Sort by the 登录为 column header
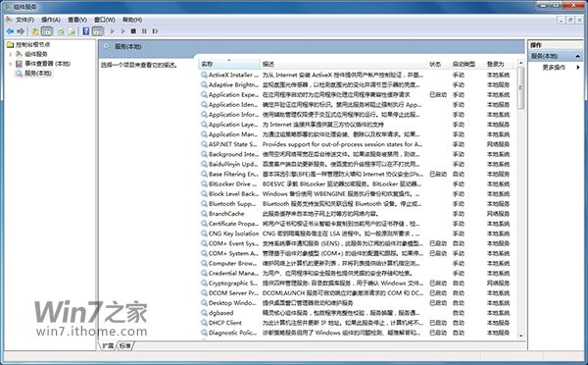This screenshot has width=588, height=365. 500,64
